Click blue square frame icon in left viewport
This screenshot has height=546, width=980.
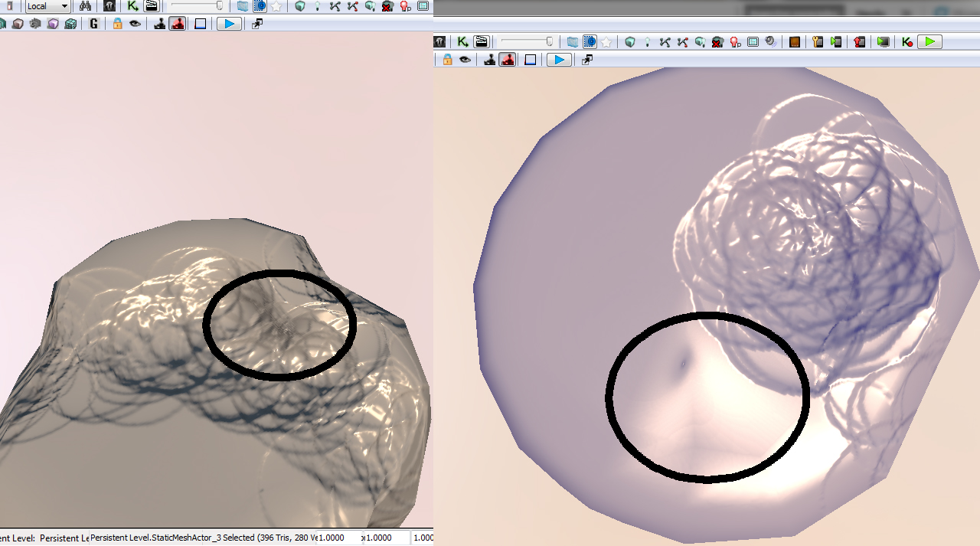[201, 24]
